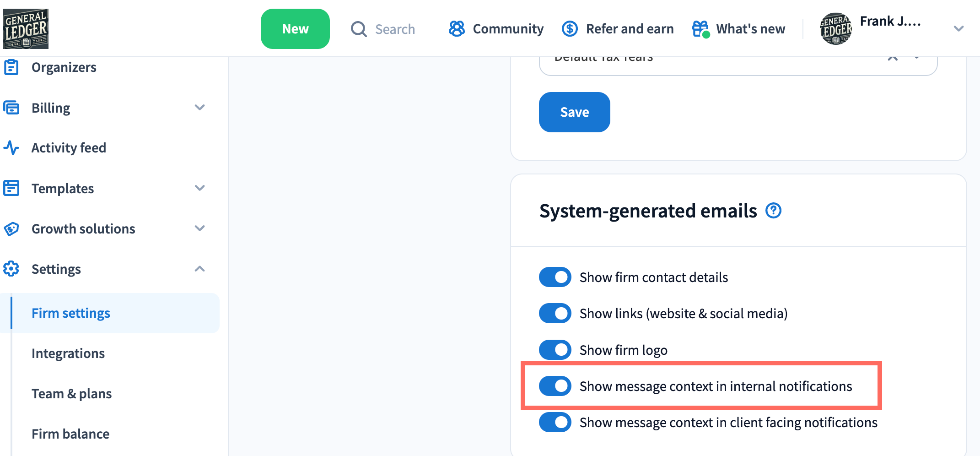This screenshot has height=456, width=980.
Task: Click the Search field
Action: [x=394, y=29]
